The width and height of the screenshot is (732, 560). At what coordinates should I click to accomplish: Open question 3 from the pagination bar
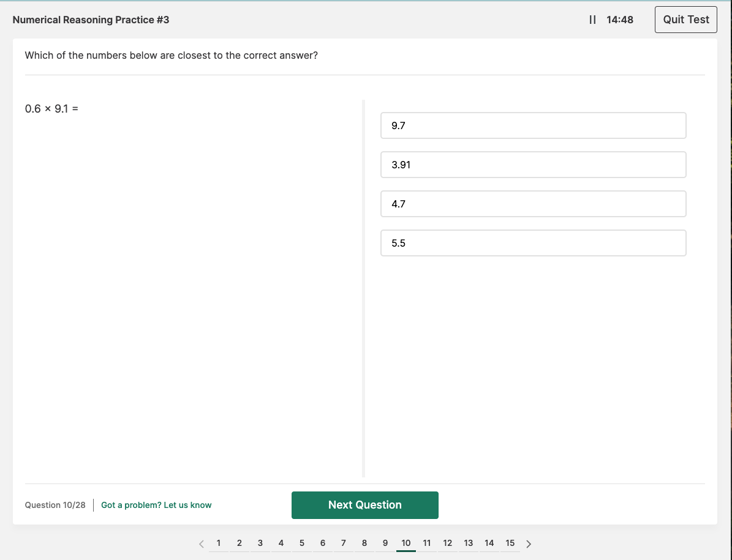pyautogui.click(x=260, y=543)
